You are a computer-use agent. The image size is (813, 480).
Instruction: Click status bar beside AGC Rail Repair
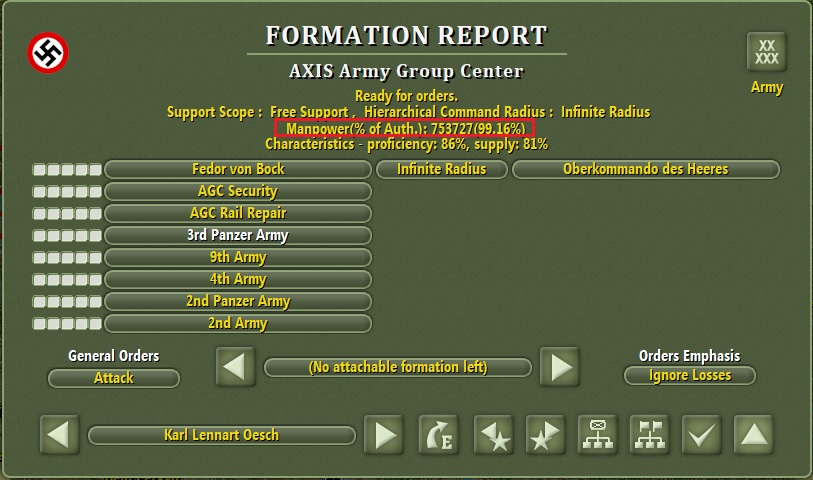click(x=67, y=214)
